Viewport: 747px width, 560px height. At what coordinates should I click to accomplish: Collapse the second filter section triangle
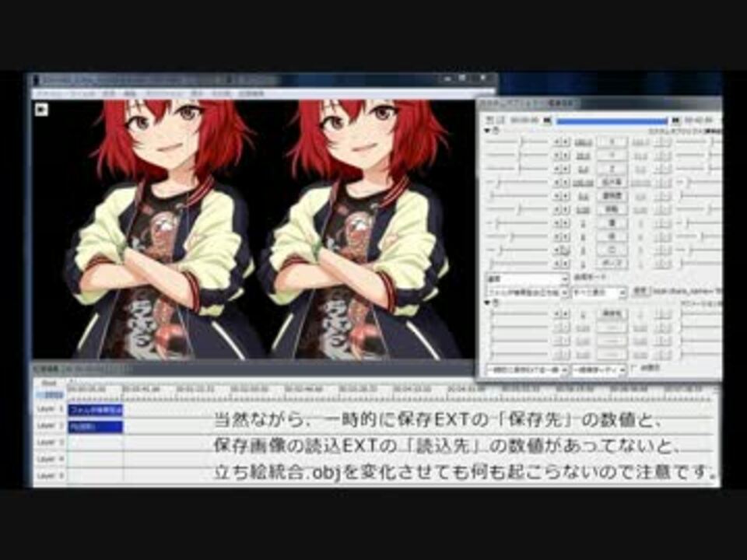[x=487, y=303]
